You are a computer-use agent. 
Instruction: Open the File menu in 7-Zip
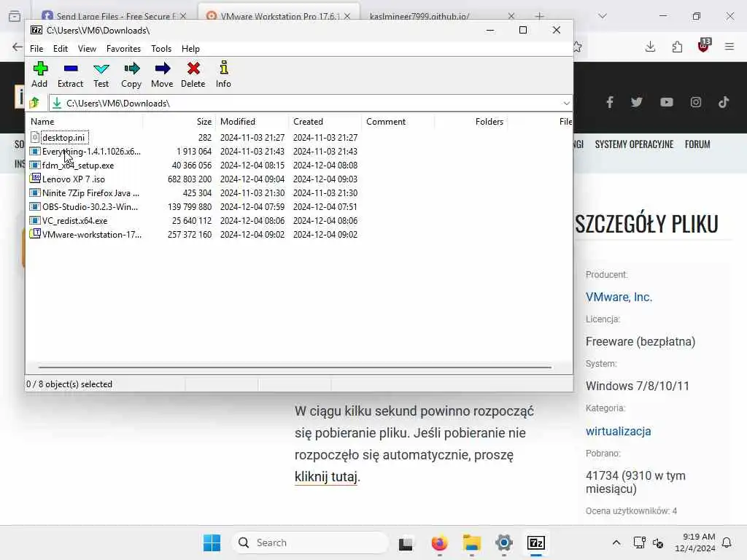pos(36,49)
